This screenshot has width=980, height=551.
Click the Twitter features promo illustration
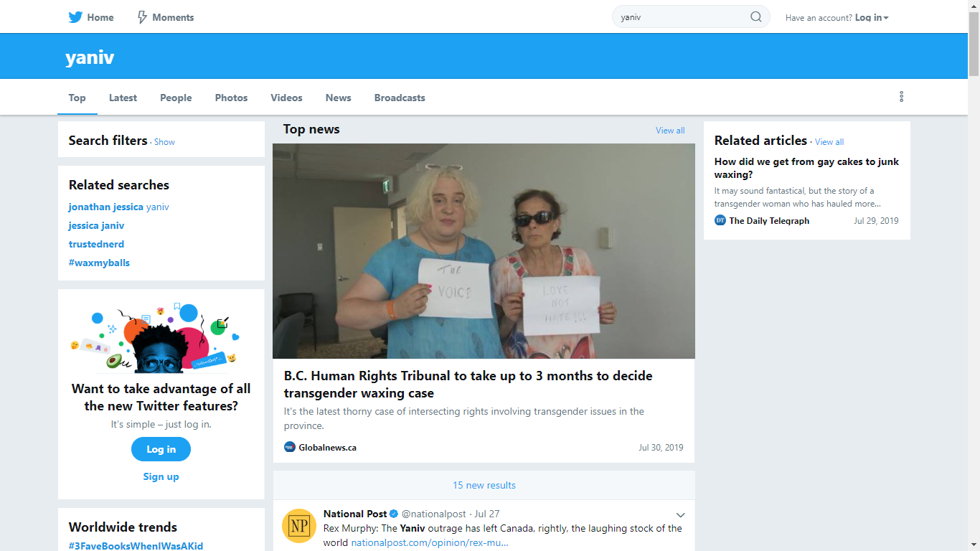point(154,337)
